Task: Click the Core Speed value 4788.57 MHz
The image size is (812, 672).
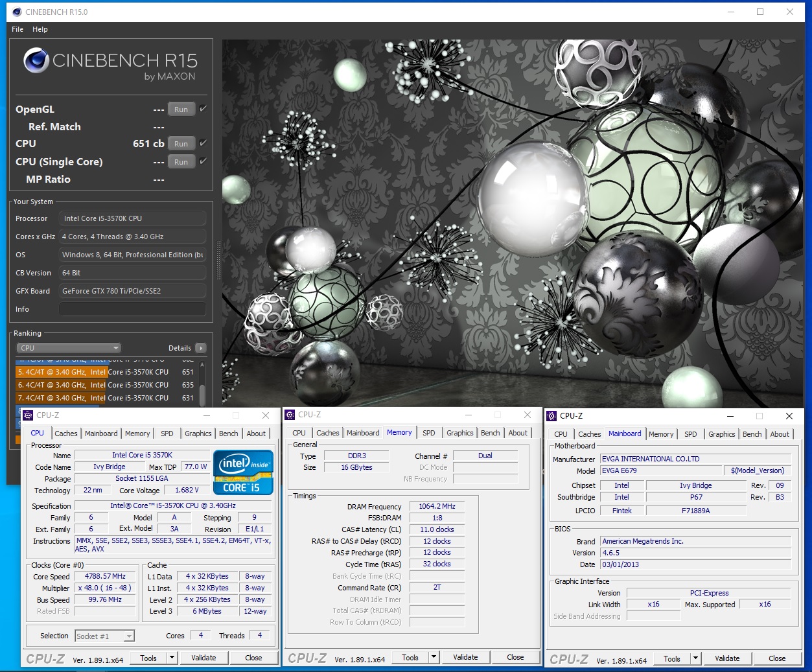Action: click(x=106, y=576)
